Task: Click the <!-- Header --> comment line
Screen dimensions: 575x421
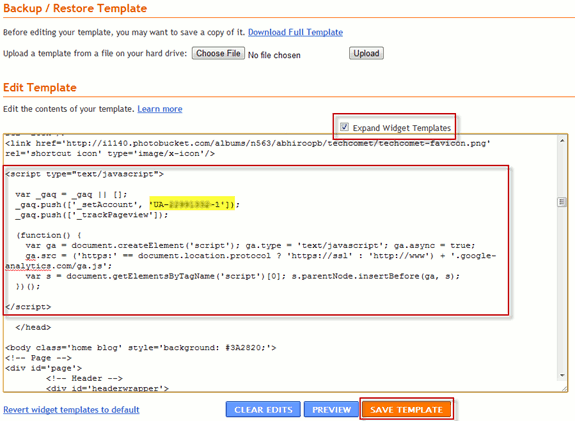Action: coord(84,378)
